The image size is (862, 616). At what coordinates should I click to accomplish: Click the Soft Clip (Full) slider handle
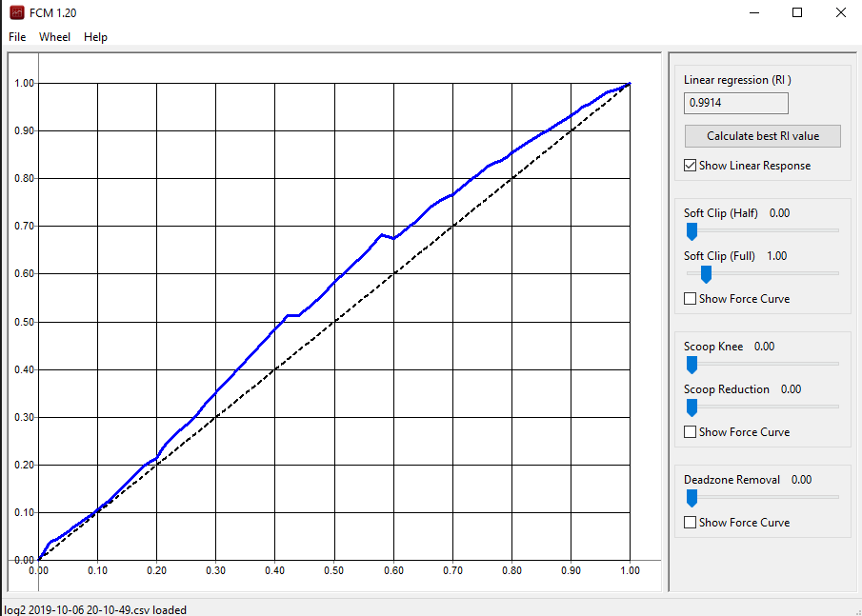(706, 274)
